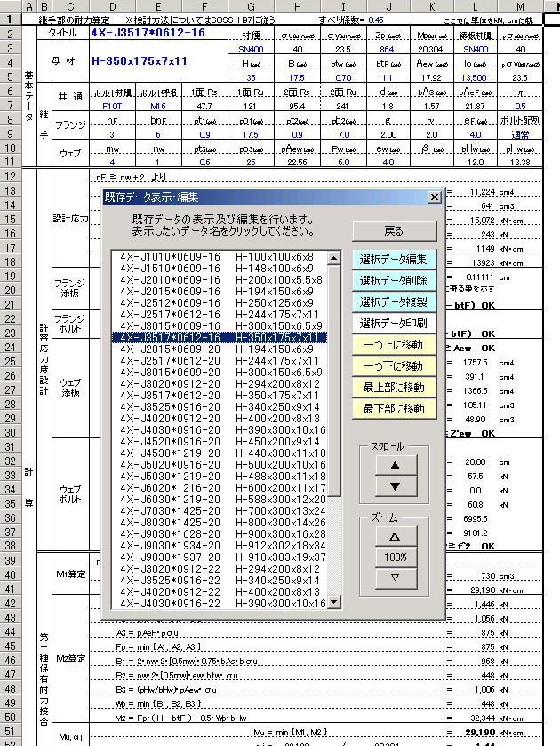Viewport: 560px width, 746px height.
Task: Click the slip coefficient value 0.45
Action: pyautogui.click(x=376, y=20)
